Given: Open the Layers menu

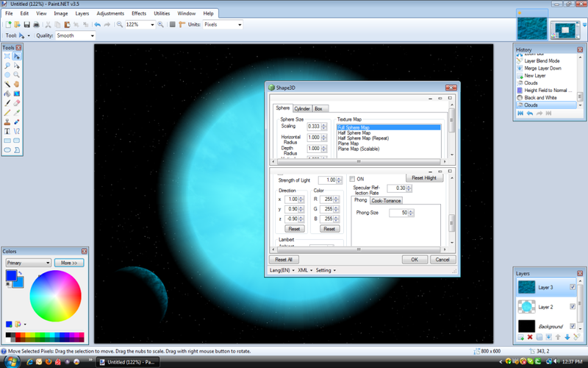Looking at the screenshot, I should tap(82, 13).
